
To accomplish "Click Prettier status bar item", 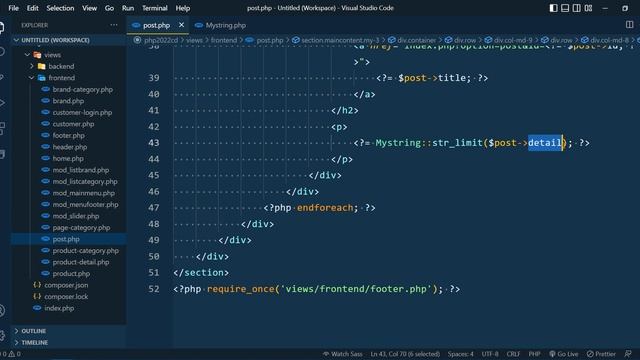I will tap(601, 354).
